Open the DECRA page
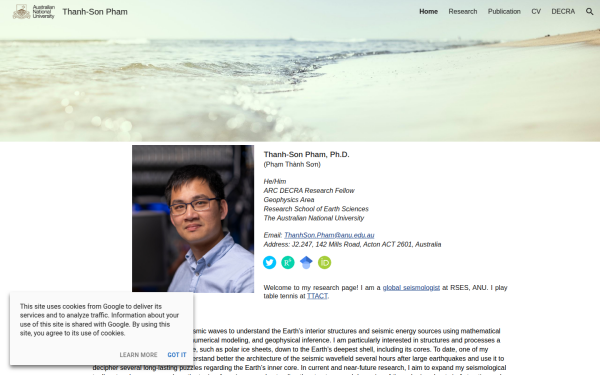The height and width of the screenshot is (375, 600). (x=563, y=11)
